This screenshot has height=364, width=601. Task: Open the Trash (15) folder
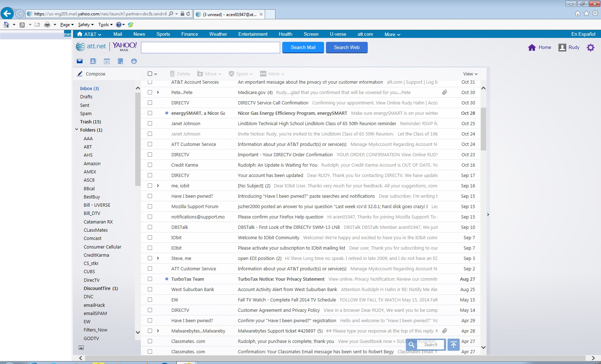point(91,122)
